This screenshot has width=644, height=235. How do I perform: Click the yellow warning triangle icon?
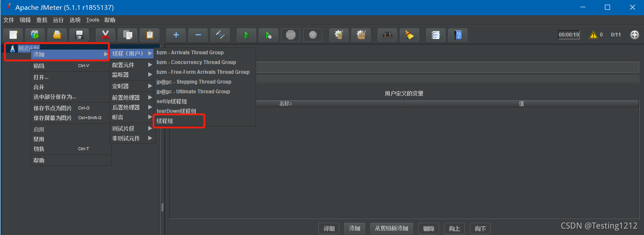(593, 35)
